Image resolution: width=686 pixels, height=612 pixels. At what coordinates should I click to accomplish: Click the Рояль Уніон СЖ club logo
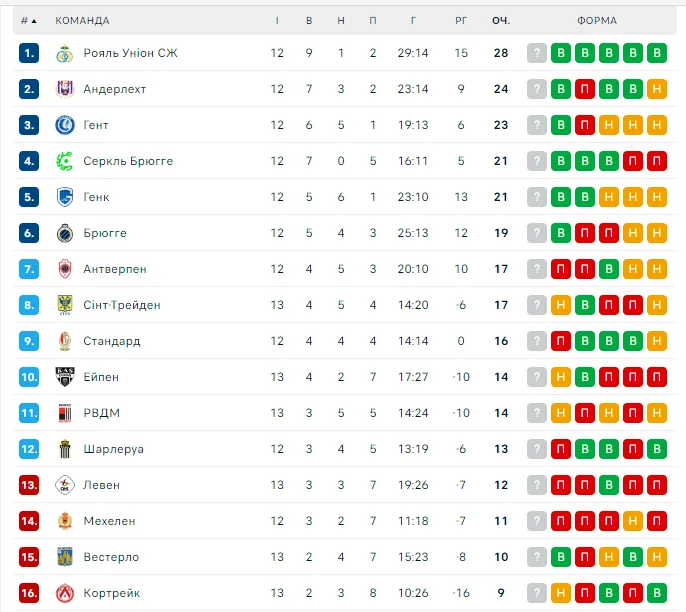pos(65,53)
